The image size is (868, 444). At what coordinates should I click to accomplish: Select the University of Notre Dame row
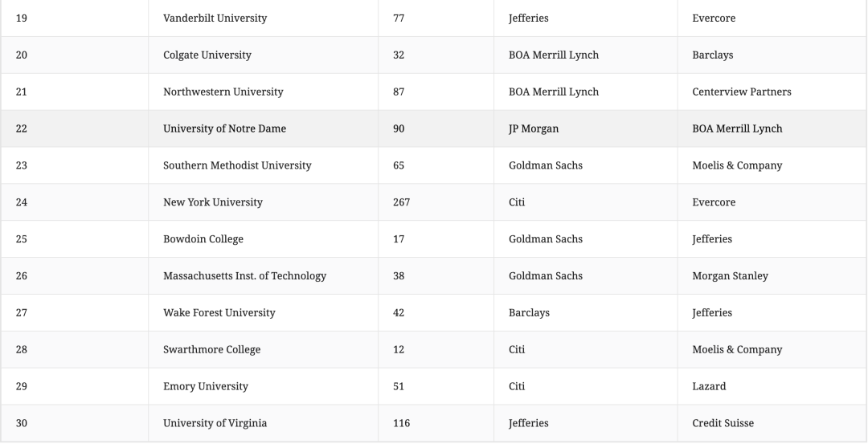tap(224, 128)
